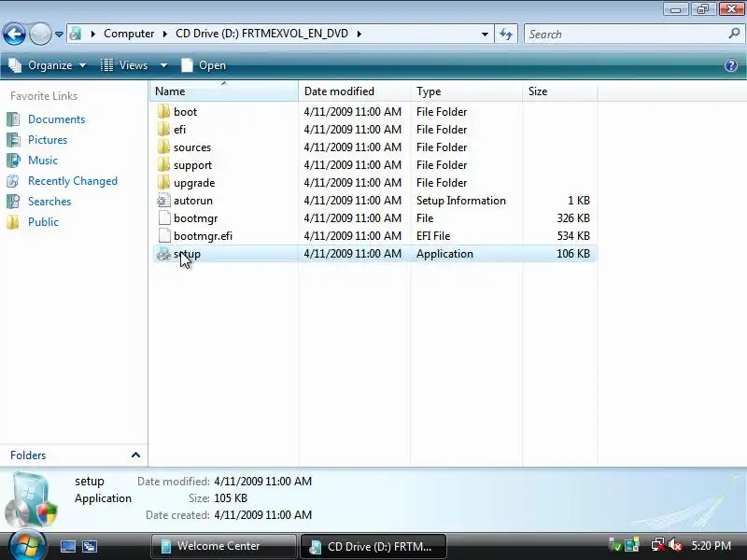747x560 pixels.
Task: Focus the Search input box
Action: (626, 35)
